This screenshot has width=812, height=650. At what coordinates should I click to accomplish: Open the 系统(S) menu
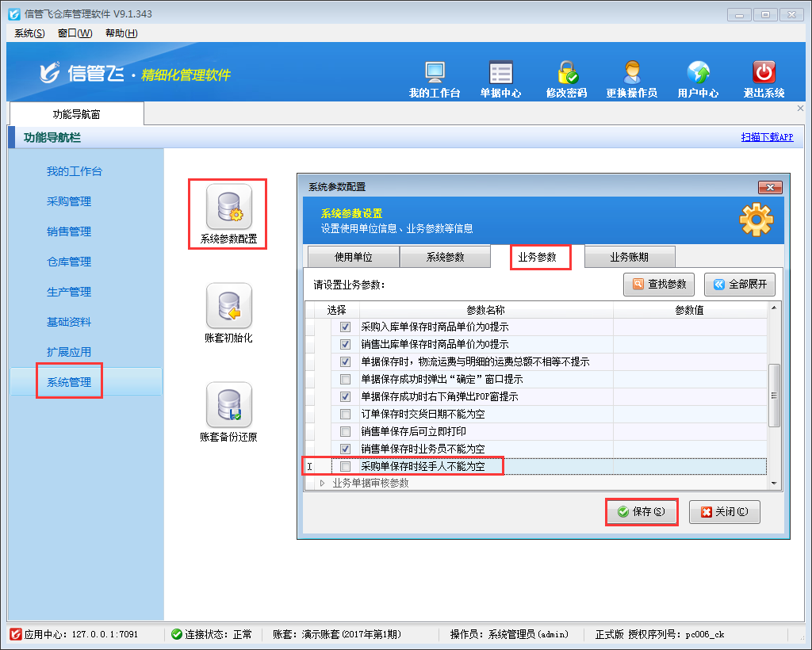[x=29, y=32]
